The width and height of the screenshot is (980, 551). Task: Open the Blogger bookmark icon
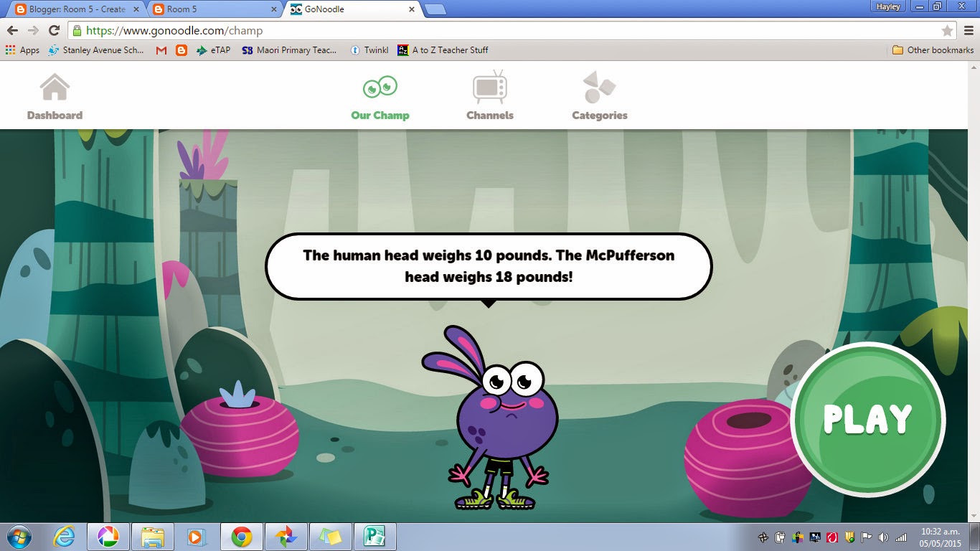click(x=182, y=50)
